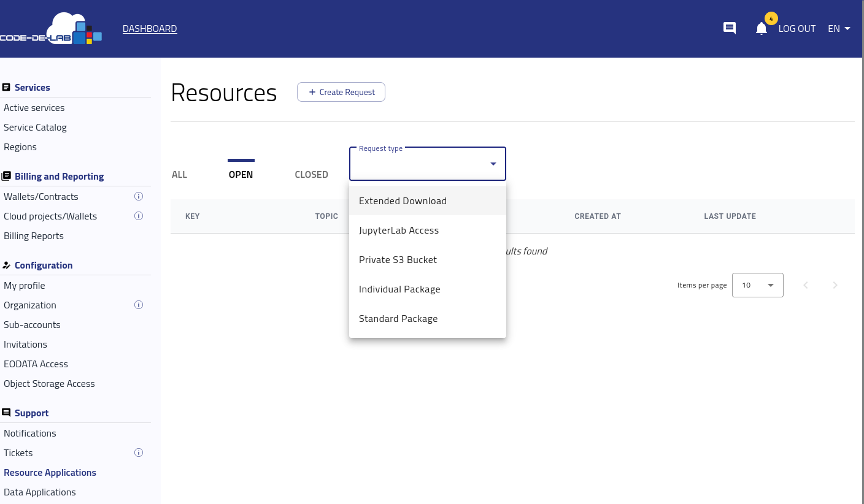Click the KEY column header
864x504 pixels.
coord(193,216)
